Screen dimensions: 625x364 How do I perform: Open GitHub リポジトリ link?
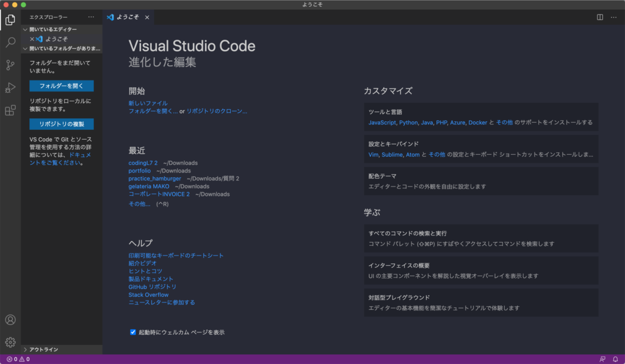point(152,287)
